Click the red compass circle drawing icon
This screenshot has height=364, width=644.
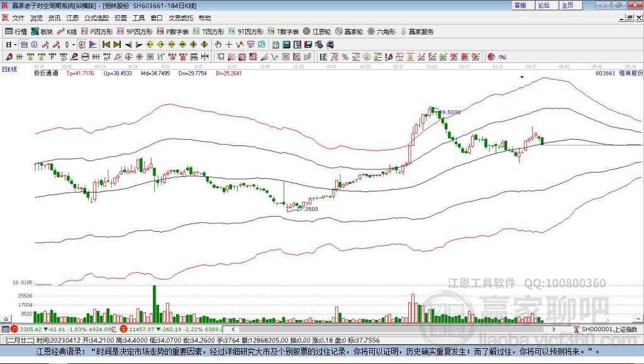[127, 57]
